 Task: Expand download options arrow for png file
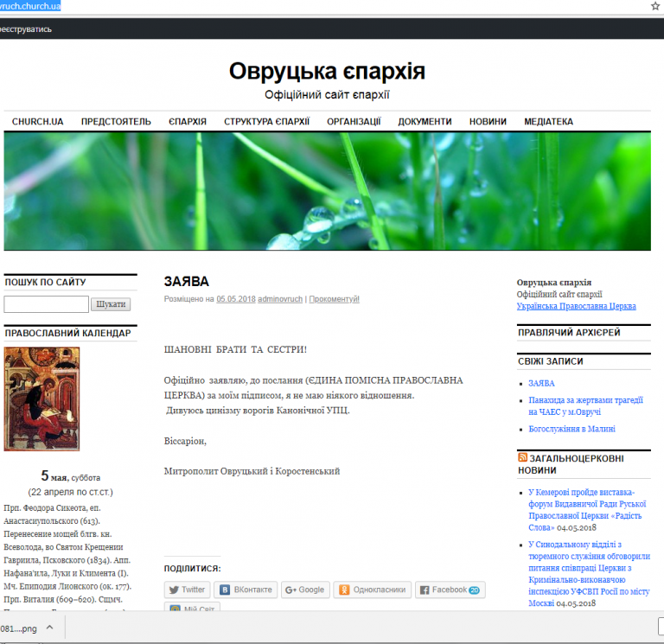point(49,627)
